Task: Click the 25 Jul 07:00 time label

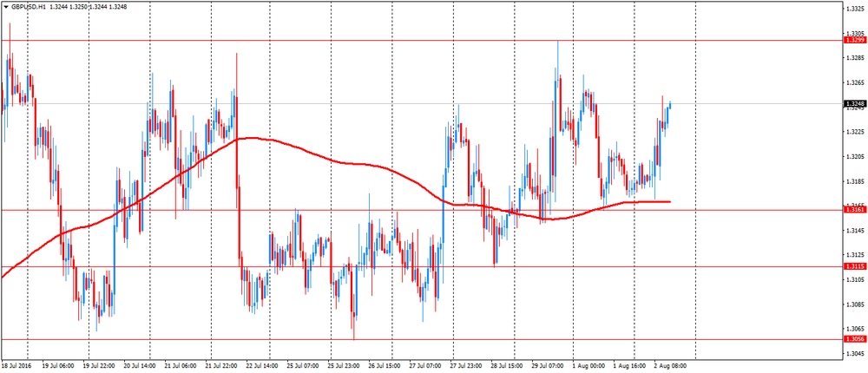Action: (x=303, y=366)
